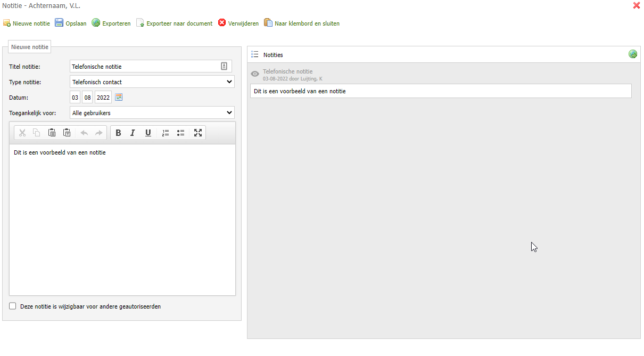Viewport: 644px width, 356px height.
Task: Insert bulleted list in note editor
Action: pyautogui.click(x=181, y=133)
